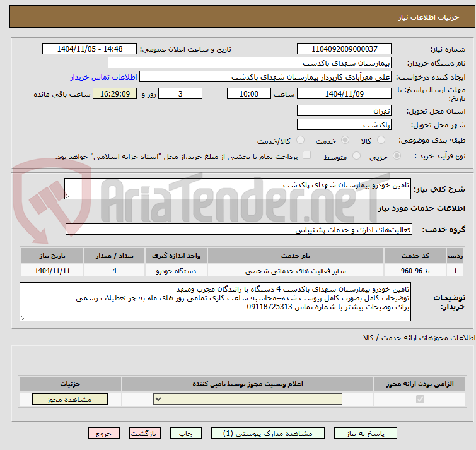Click cell سایر فعالیت های خدماتی شخصی
Viewport: 476px width, 450px height.
point(296,271)
